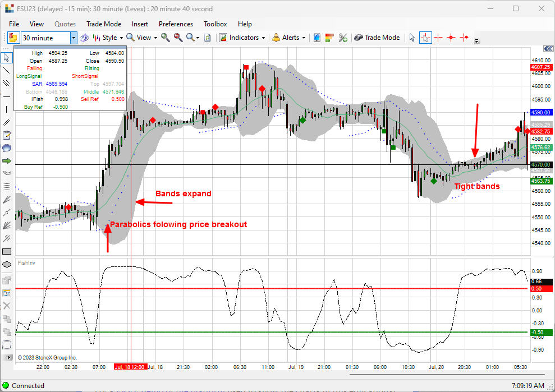Select the green arrow annotation tool

tap(7, 160)
